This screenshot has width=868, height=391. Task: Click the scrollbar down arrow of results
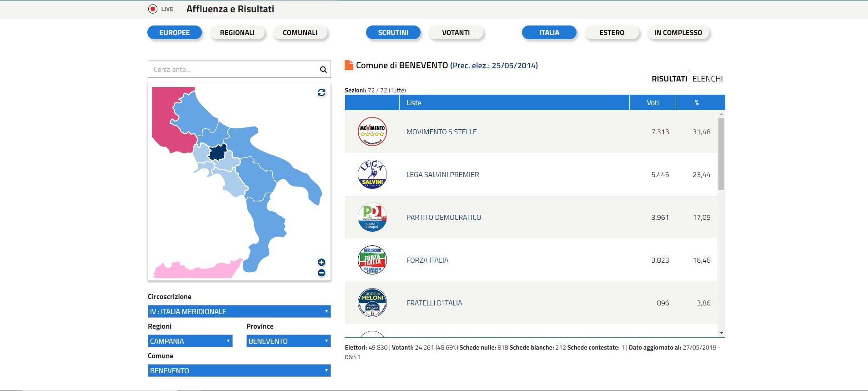tap(721, 333)
